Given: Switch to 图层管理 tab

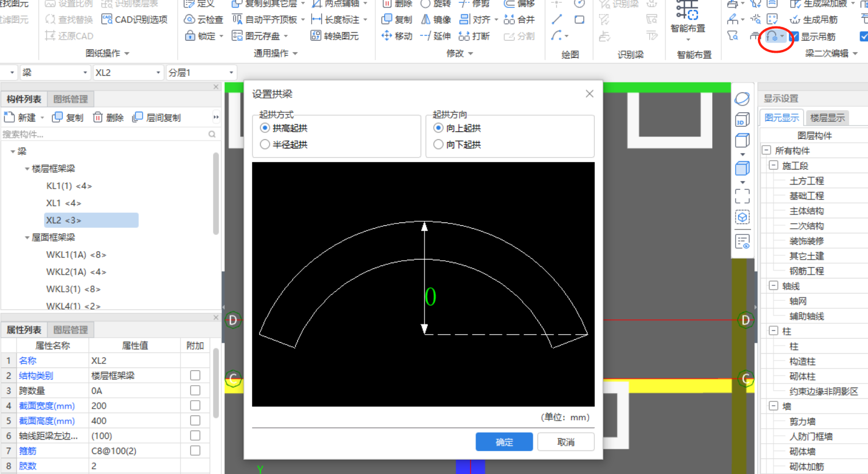Looking at the screenshot, I should [x=70, y=330].
